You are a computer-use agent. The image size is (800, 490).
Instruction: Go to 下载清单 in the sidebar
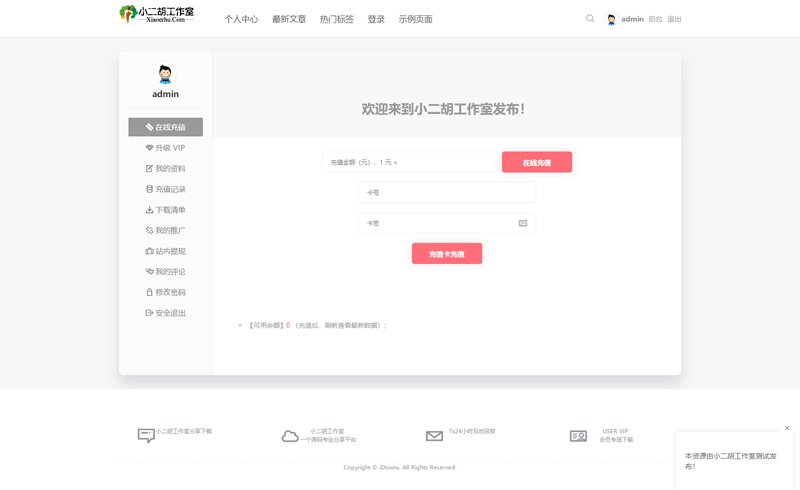pyautogui.click(x=165, y=210)
